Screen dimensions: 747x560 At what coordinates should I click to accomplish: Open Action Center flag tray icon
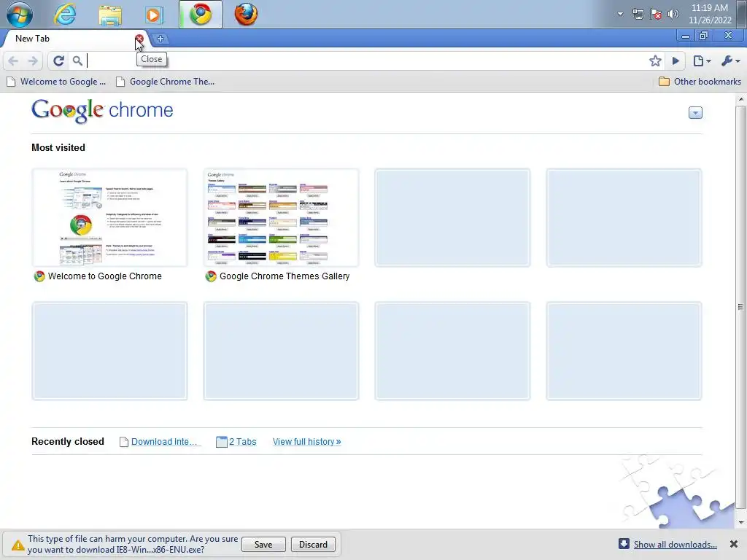pos(656,14)
